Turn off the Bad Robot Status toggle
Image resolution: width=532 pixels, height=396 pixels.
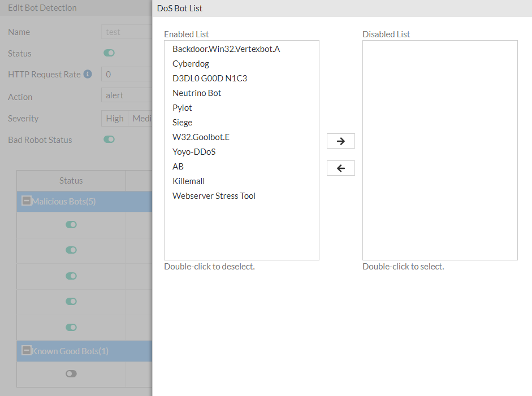109,139
